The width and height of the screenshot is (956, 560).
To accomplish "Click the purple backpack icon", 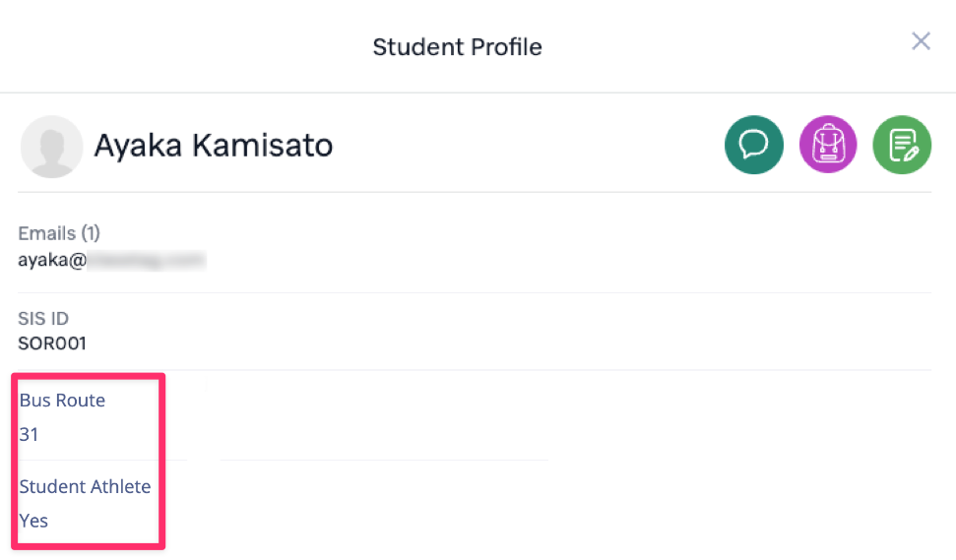I will [x=828, y=145].
